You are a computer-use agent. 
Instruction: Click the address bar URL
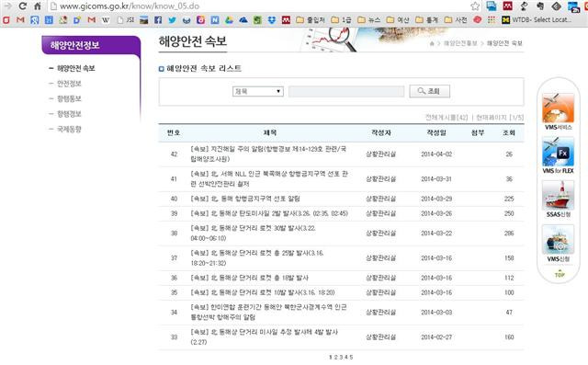[130, 6]
